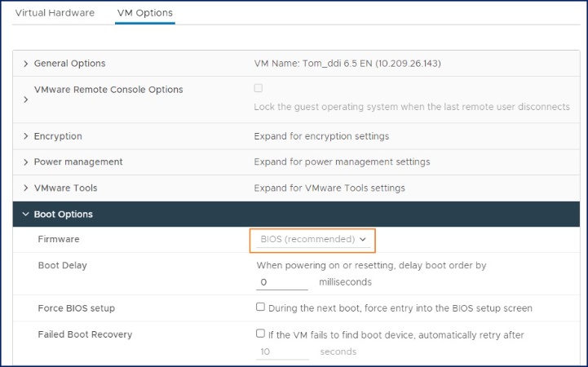Enable Failed Boot Recovery retry checkbox

click(261, 334)
